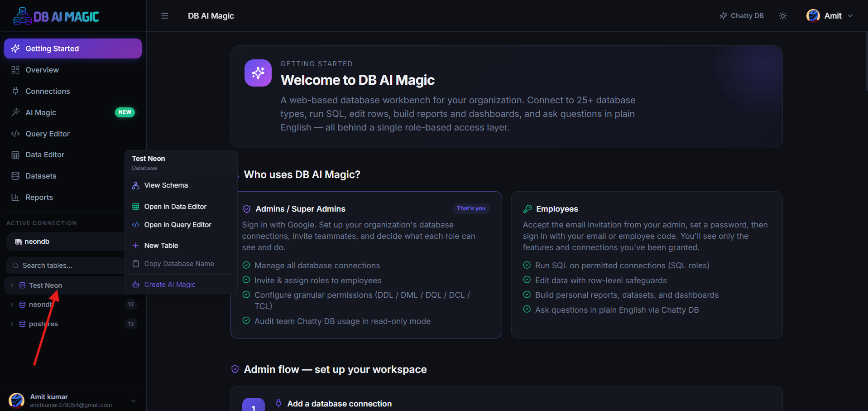Click the Reports bar chart icon
The width and height of the screenshot is (868, 411).
[15, 197]
